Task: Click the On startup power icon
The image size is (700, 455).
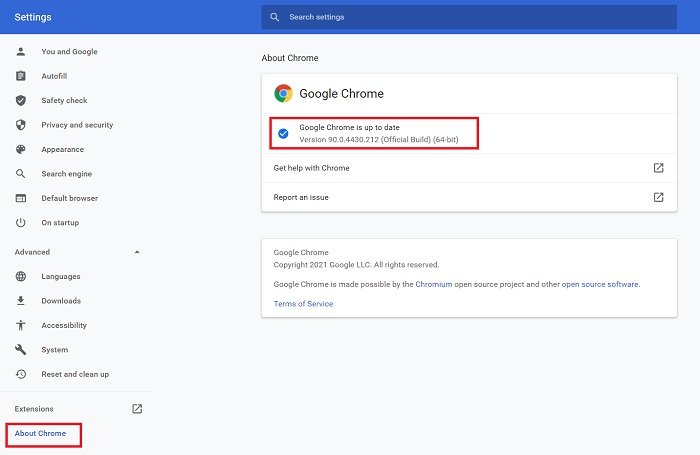Action: point(21,222)
